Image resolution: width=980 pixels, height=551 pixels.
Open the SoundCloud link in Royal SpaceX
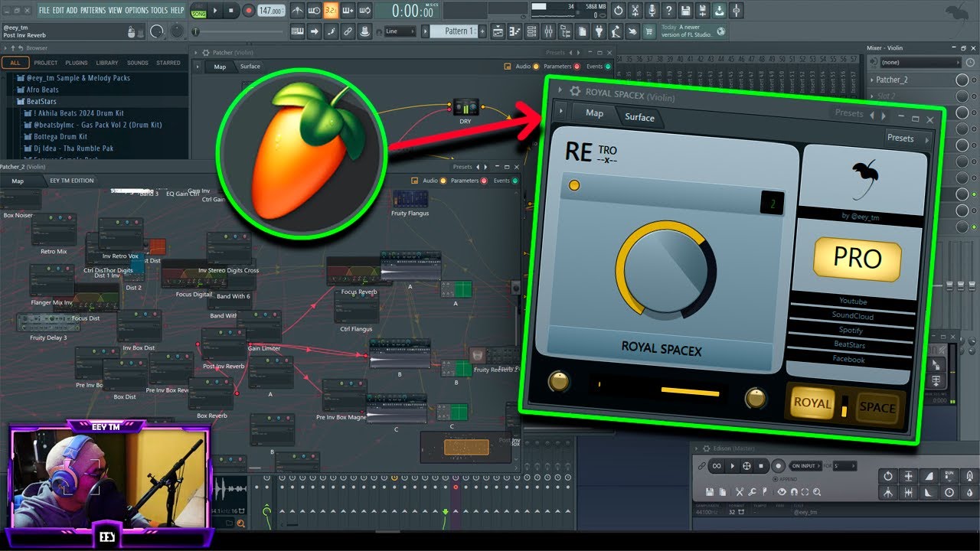852,315
